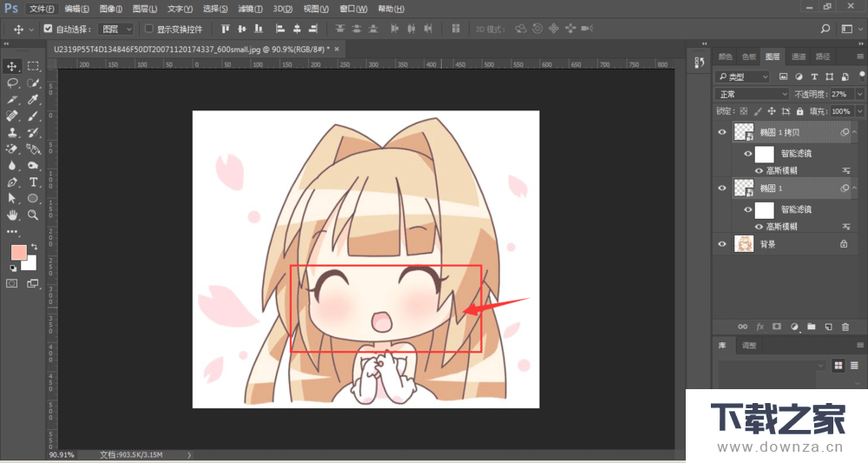Delete layer with trash icon

(x=845, y=327)
